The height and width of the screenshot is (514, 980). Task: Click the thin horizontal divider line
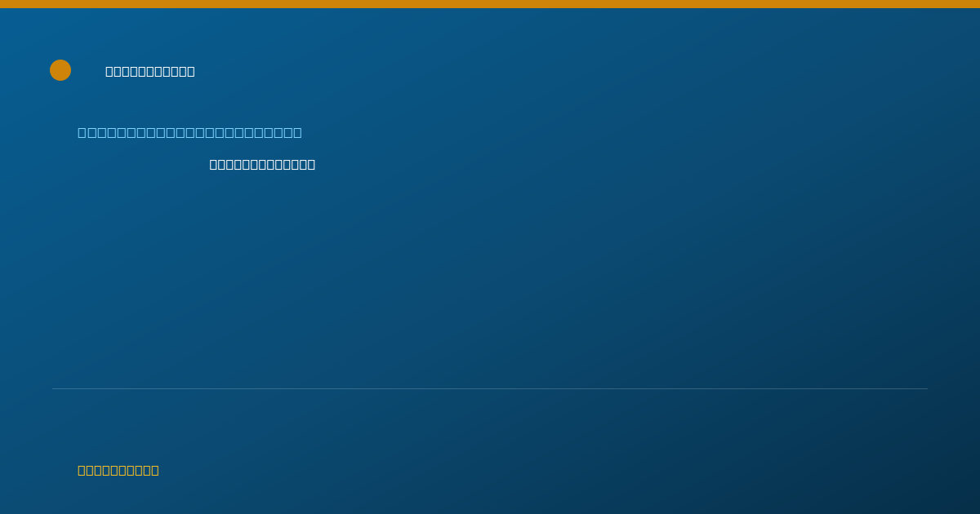point(490,388)
